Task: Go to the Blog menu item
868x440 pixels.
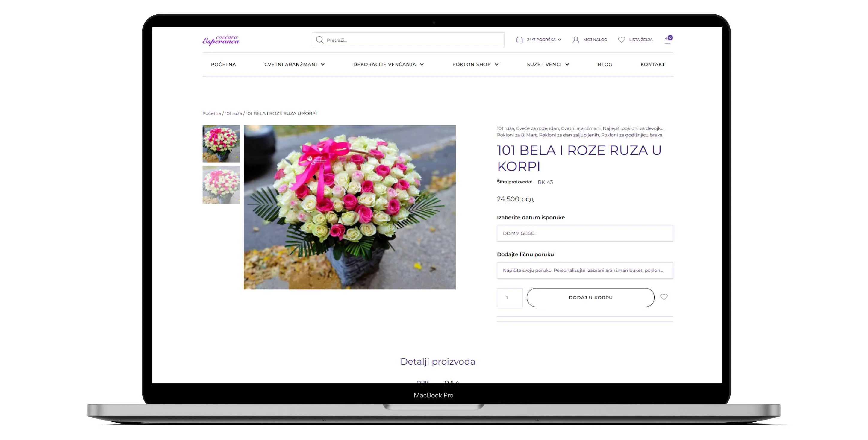Action: pyautogui.click(x=605, y=64)
